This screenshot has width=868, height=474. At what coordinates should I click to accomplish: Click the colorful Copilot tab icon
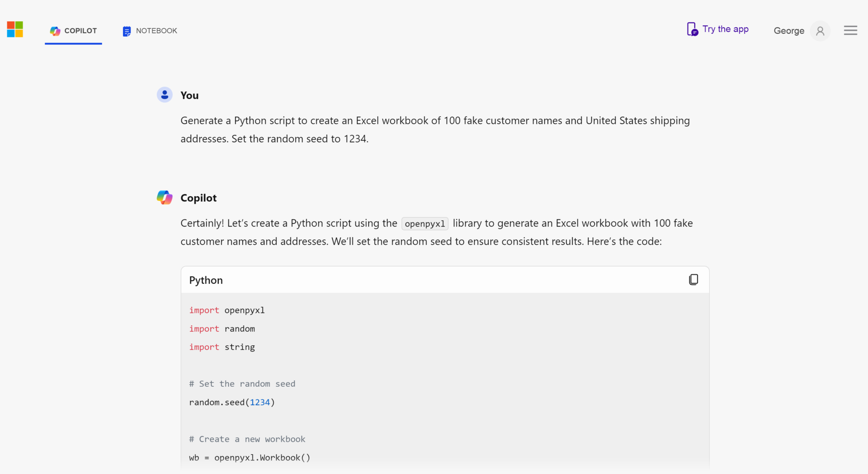(55, 31)
